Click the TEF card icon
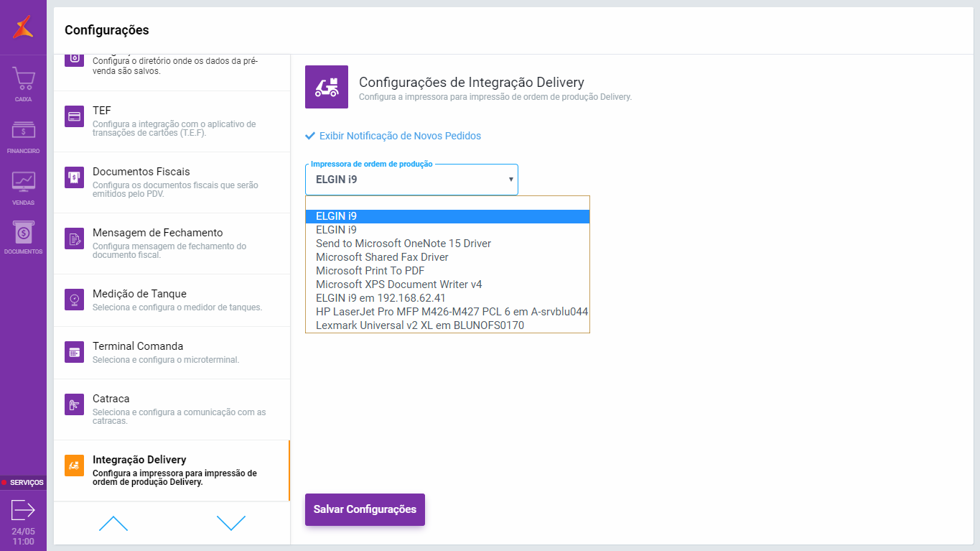 click(75, 116)
